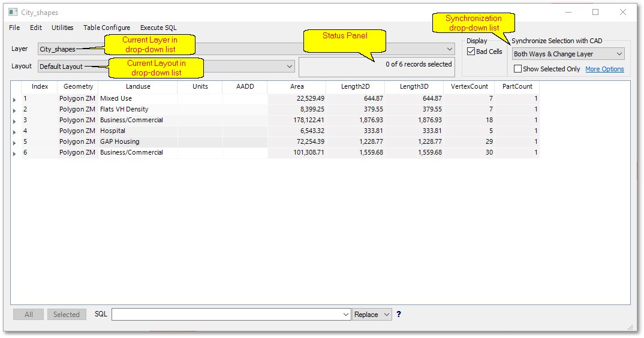Click the All button
Screen dimensions: 644x338
pos(28,314)
